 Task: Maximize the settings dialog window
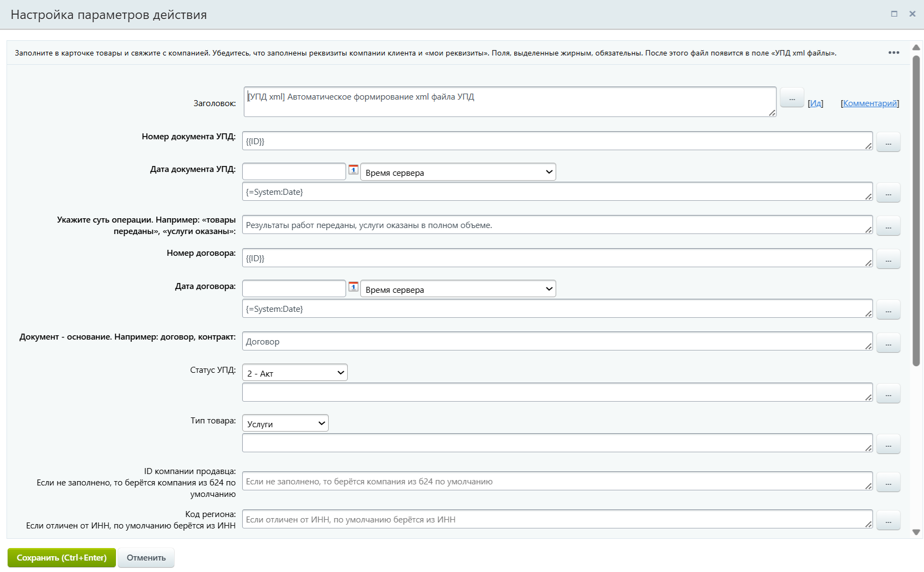[894, 14]
